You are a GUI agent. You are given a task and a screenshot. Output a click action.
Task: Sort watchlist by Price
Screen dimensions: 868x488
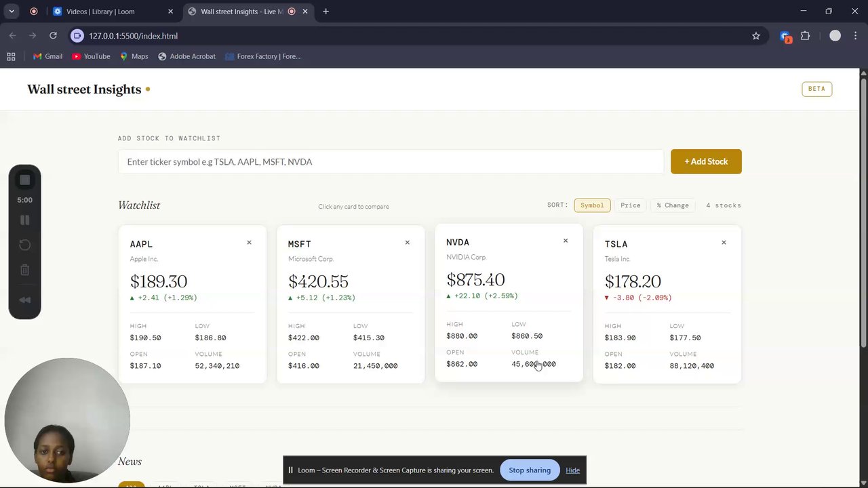(x=630, y=205)
